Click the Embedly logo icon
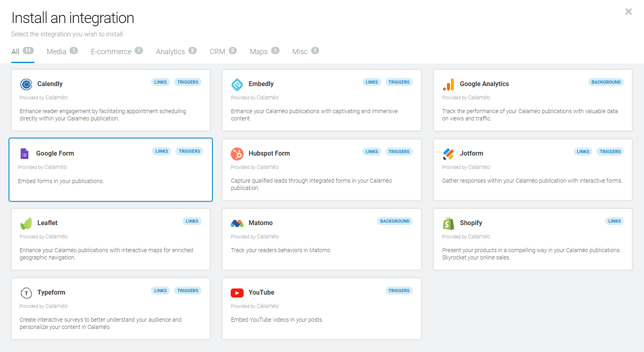This screenshot has width=644, height=352. [x=237, y=84]
